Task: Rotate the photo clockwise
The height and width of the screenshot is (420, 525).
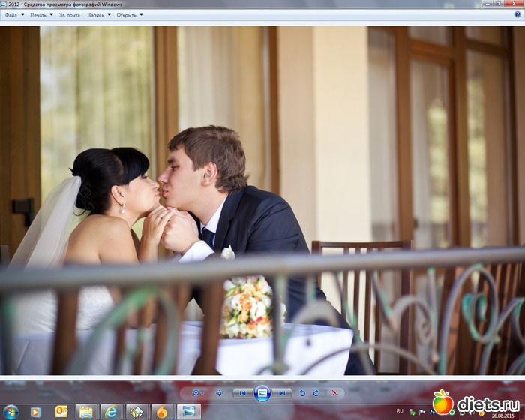Action: [x=316, y=393]
